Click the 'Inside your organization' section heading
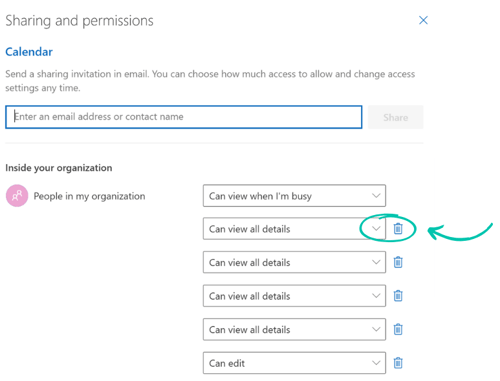The height and width of the screenshot is (381, 500). (x=59, y=168)
